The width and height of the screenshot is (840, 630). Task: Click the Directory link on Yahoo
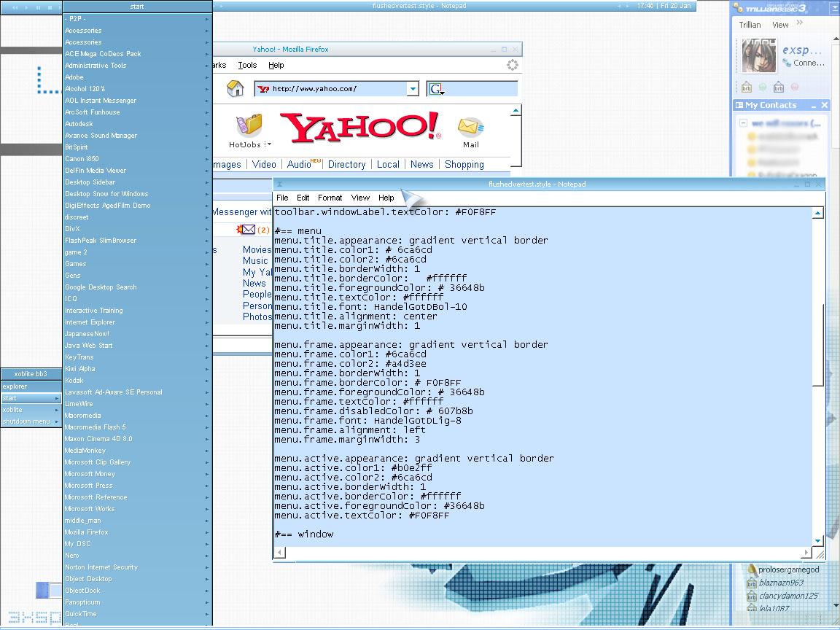(x=346, y=165)
